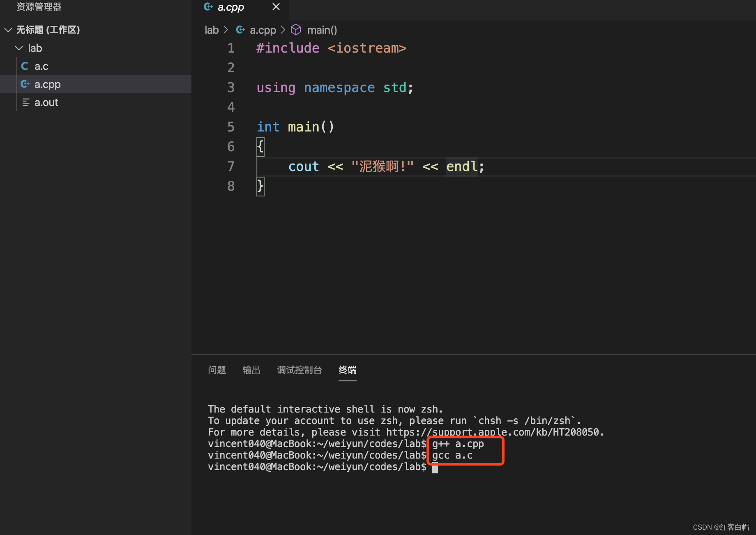
Task: Switch to the 调试控制台 panel tab
Action: pos(300,370)
